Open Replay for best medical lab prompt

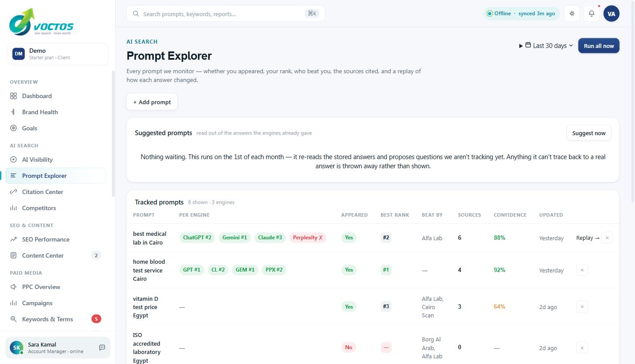pyautogui.click(x=587, y=238)
